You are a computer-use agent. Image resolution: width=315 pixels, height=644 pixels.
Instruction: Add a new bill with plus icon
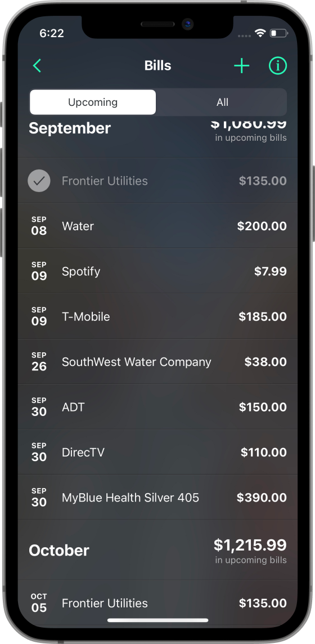[x=241, y=66]
